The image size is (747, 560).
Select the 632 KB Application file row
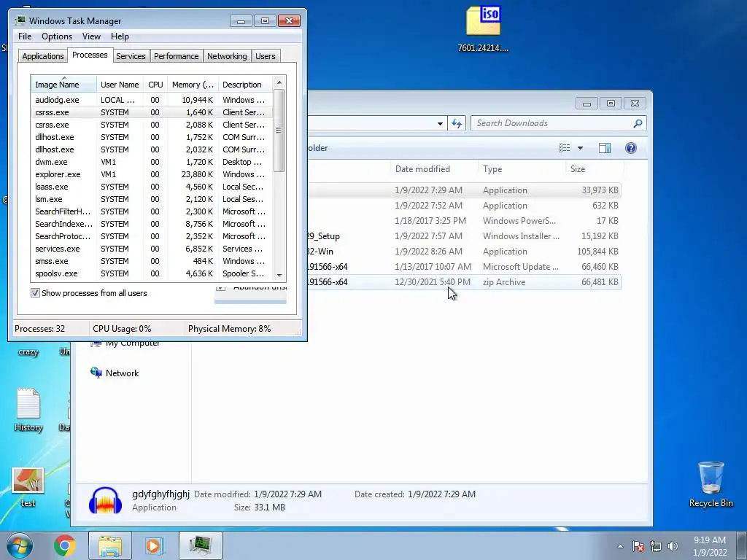[x=465, y=206]
